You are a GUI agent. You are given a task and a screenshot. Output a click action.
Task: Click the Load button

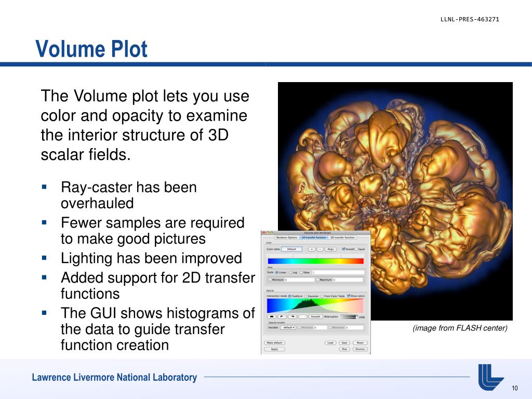[x=330, y=343]
